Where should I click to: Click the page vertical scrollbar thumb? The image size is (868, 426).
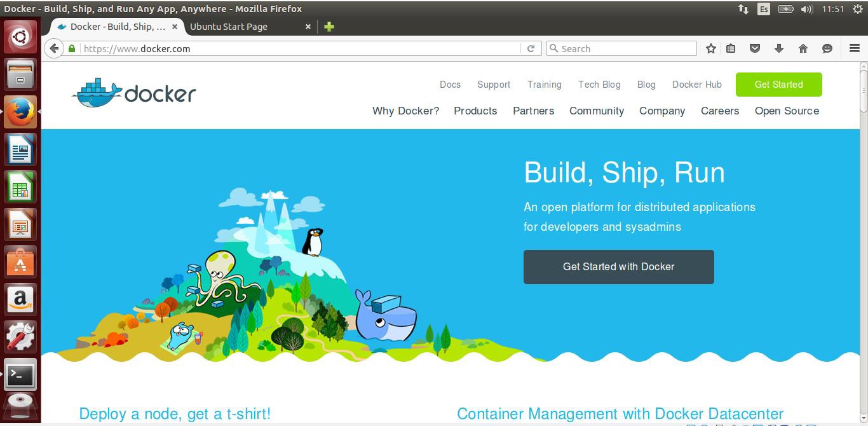(864, 90)
